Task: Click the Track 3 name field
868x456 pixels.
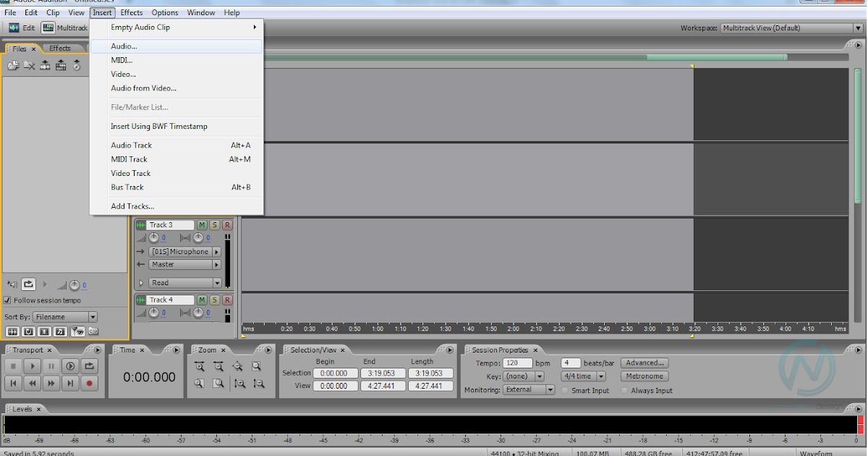Action: pos(171,225)
